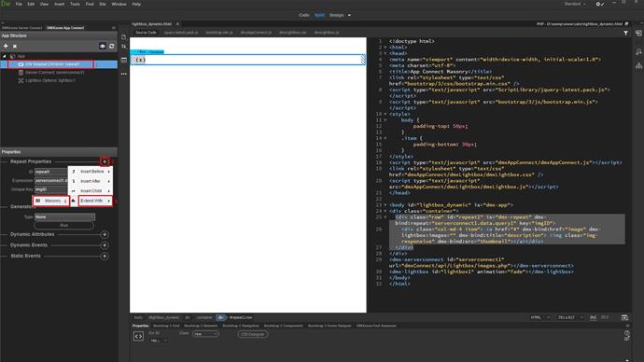The width and height of the screenshot is (644, 362).
Task: Open the dmxAppConnect.js related file
Action: pyautogui.click(x=256, y=33)
